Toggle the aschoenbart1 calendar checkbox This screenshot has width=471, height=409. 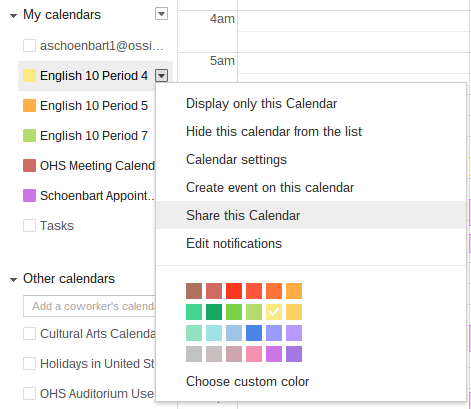(29, 45)
